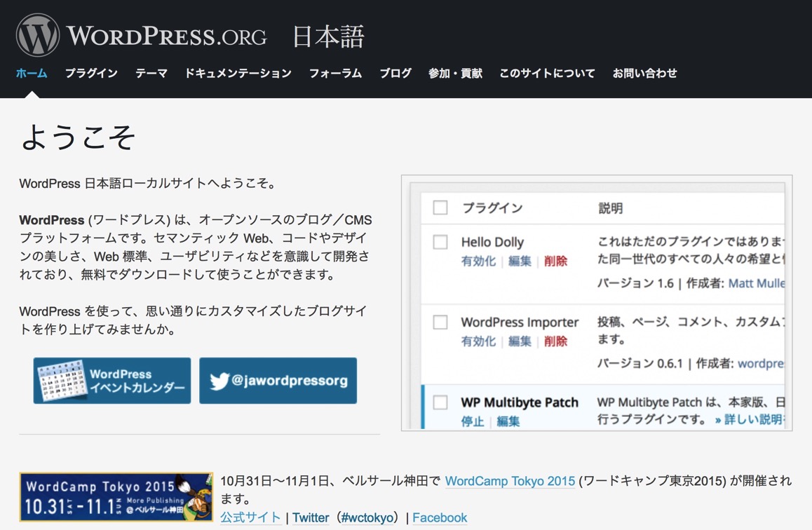This screenshot has width=812, height=530.
Task: Click 編集 under WordPress Importer
Action: coord(520,341)
